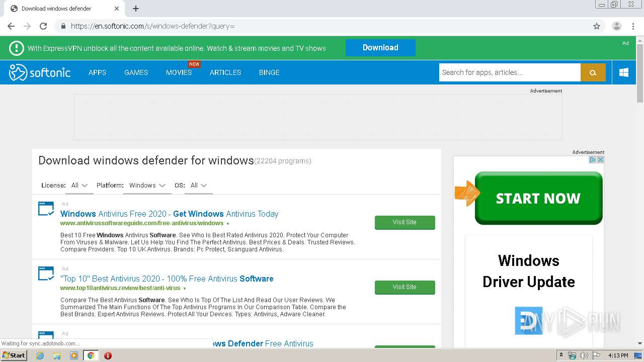This screenshot has width=644, height=362.
Task: Open the APPS menu
Action: (x=97, y=72)
